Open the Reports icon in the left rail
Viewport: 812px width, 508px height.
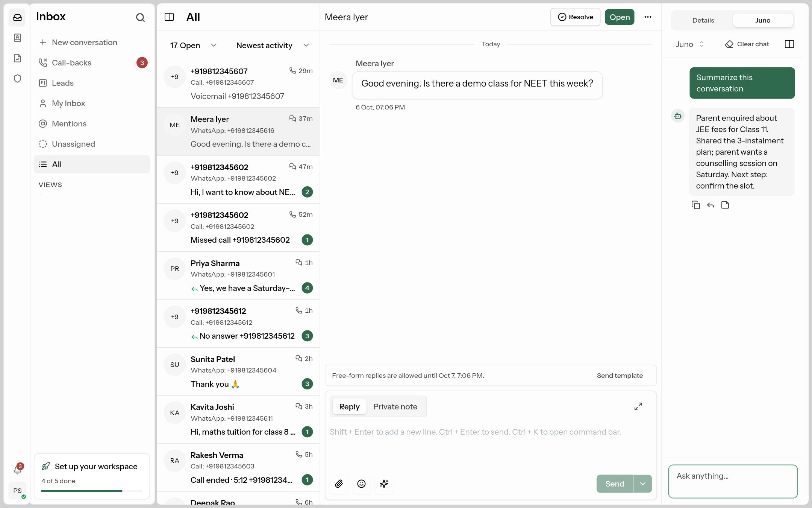[x=17, y=58]
